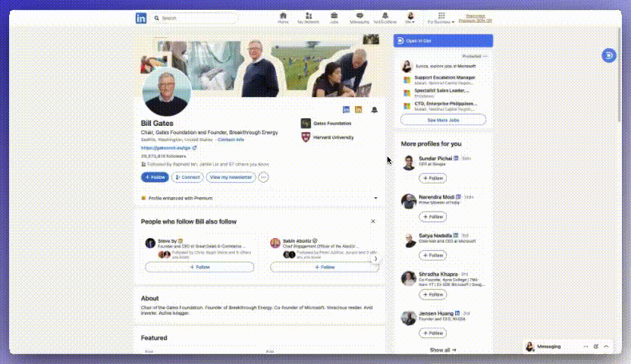631x364 pixels.
Task: Expand the Messaging overlay chevron
Action: click(606, 347)
